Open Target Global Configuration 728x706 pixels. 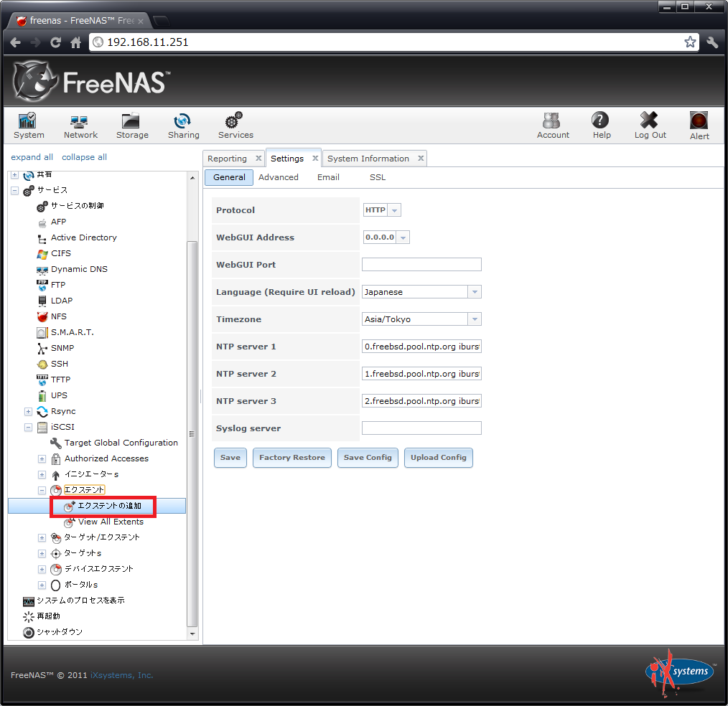(121, 443)
